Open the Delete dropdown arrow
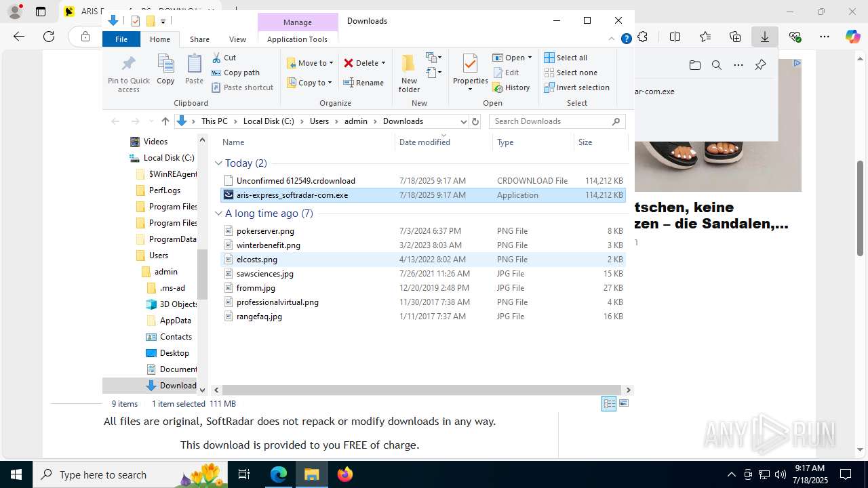This screenshot has width=868, height=488. [383, 63]
